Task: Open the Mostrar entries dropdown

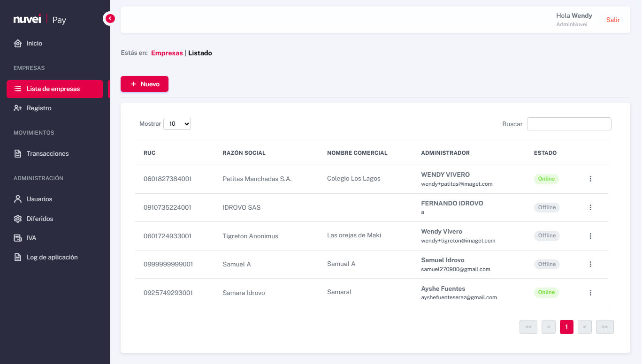Action: point(177,123)
